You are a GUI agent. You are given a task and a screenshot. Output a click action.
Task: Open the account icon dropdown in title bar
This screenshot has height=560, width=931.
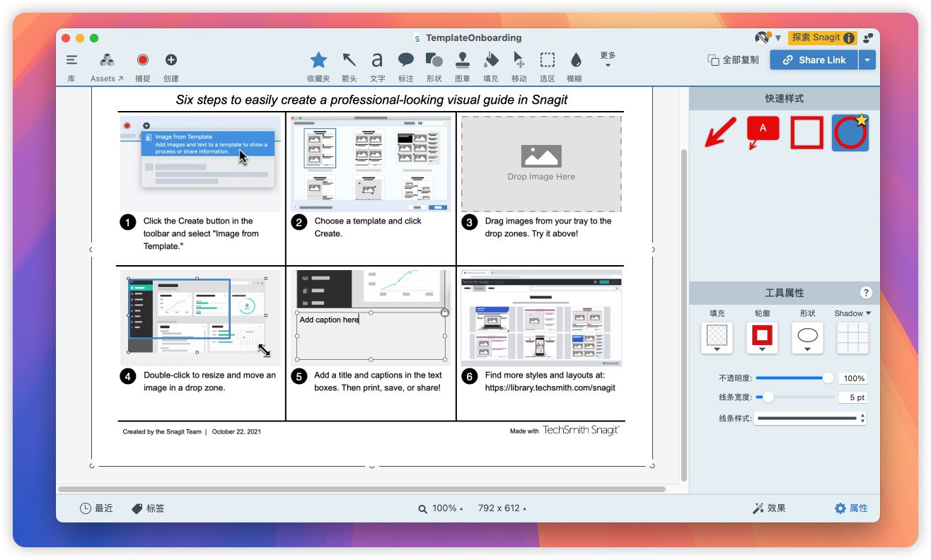click(x=768, y=37)
